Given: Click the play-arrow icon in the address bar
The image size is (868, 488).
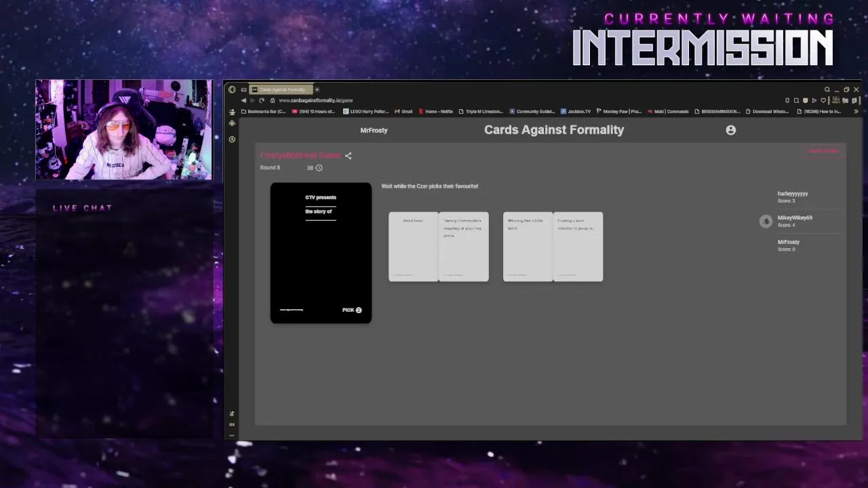Looking at the screenshot, I should (814, 100).
